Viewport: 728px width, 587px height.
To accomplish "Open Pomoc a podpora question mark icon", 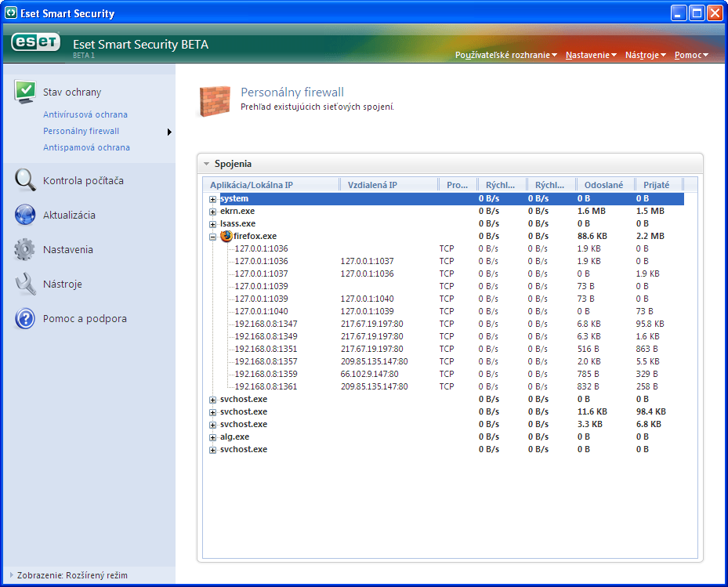I will point(25,318).
